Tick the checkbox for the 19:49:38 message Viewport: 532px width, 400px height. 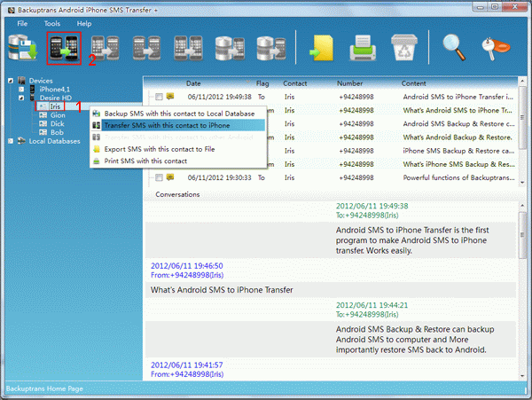159,97
